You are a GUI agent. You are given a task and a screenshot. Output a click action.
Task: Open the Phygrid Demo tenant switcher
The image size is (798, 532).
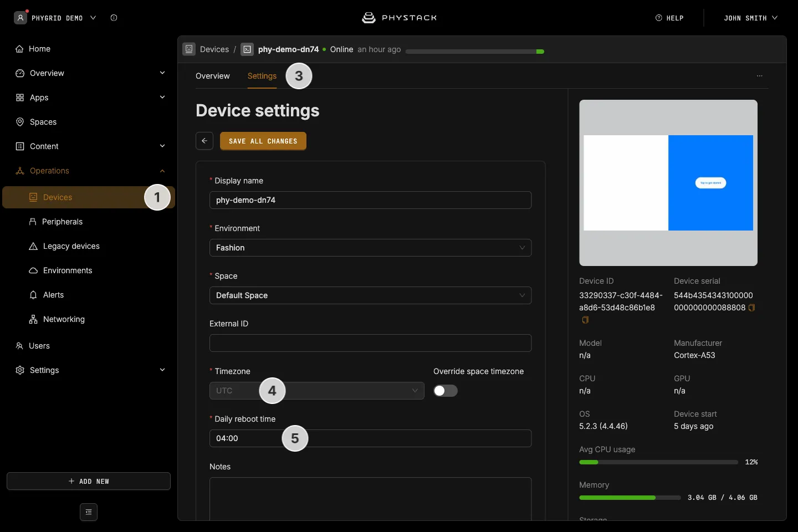55,18
